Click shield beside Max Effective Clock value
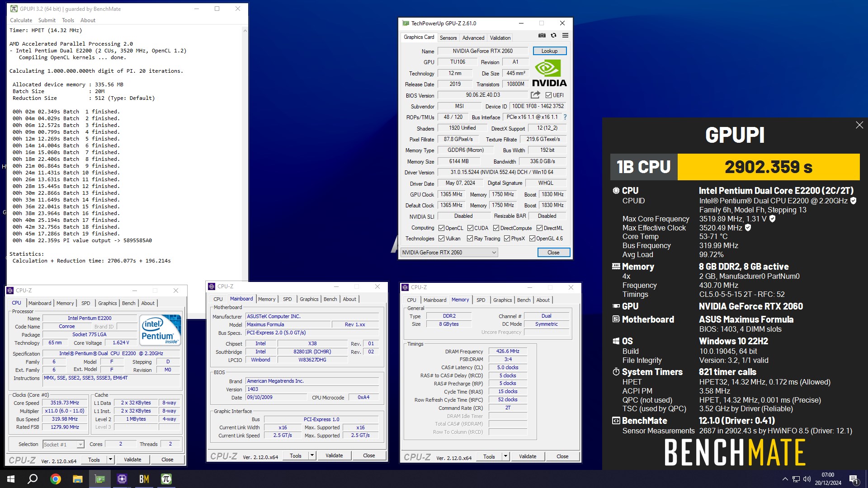 (x=748, y=228)
